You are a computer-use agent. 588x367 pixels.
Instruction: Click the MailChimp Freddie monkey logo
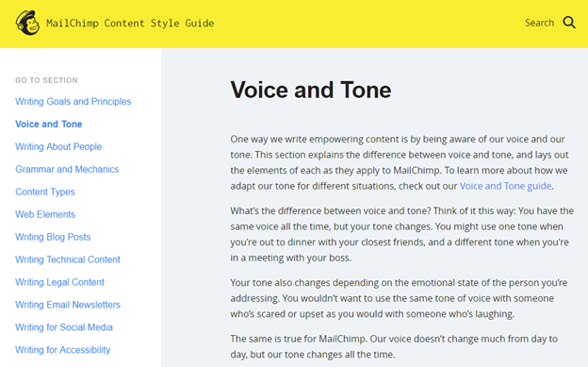[27, 23]
